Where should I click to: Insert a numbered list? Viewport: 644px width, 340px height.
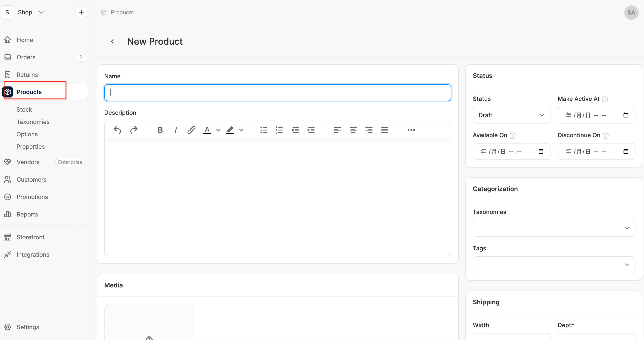click(x=279, y=130)
